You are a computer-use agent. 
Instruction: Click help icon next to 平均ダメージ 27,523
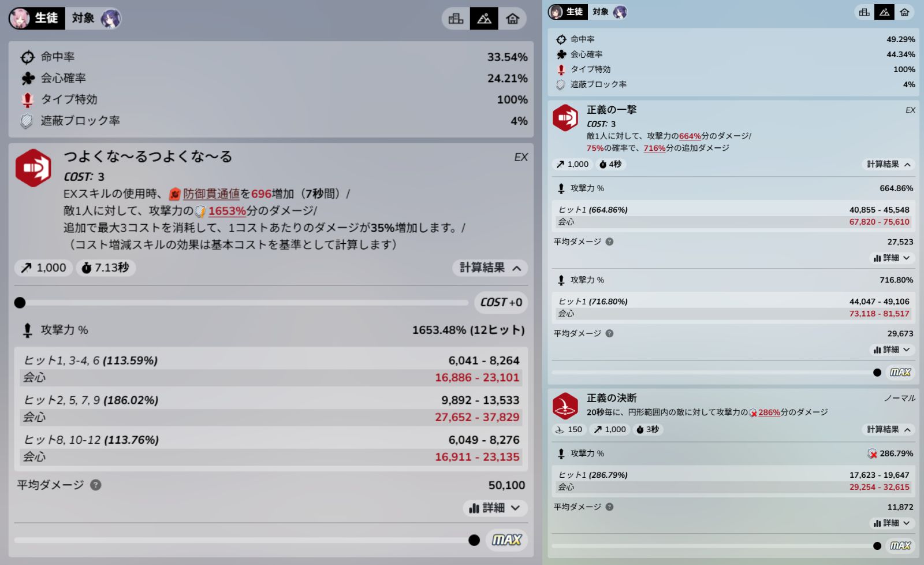pos(609,241)
